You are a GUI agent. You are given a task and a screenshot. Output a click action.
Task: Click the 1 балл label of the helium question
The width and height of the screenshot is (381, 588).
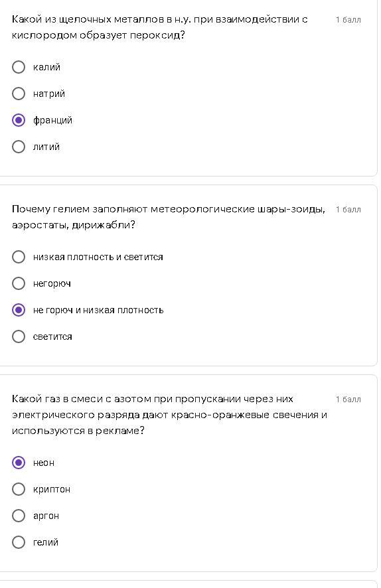coord(348,209)
